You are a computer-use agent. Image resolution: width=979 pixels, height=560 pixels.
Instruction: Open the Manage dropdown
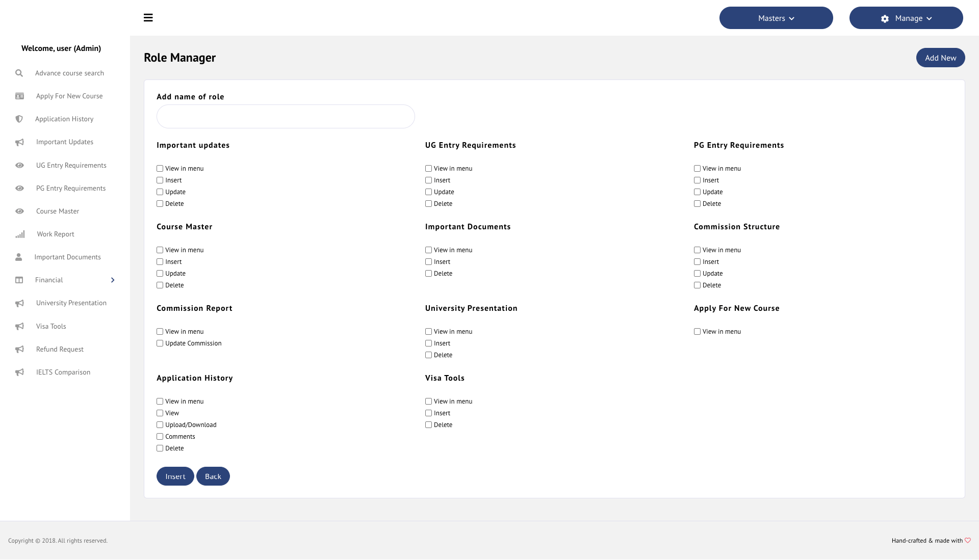point(906,18)
